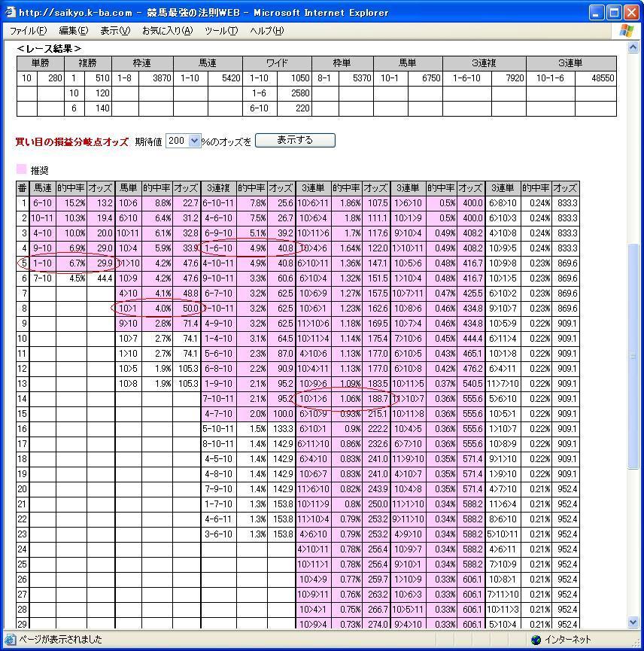This screenshot has height=651, width=644.
Task: Click the 10>6 馬単 cell in row 1
Action: (x=128, y=203)
